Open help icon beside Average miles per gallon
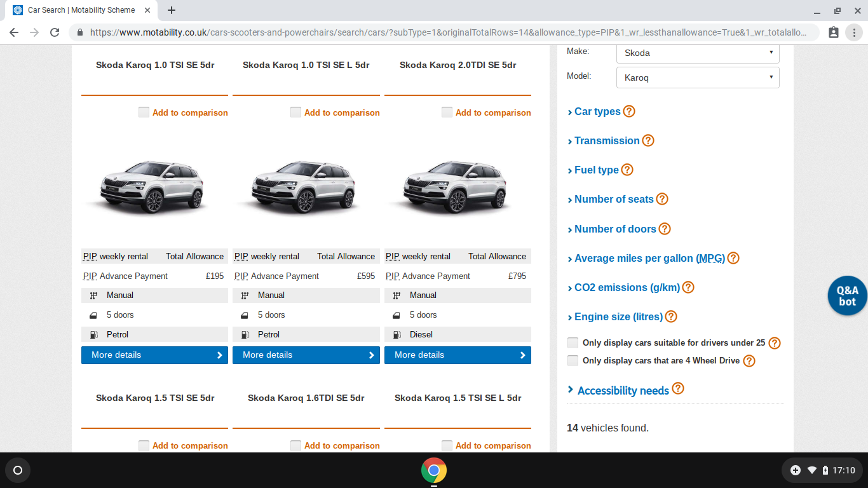This screenshot has height=488, width=868. (733, 258)
